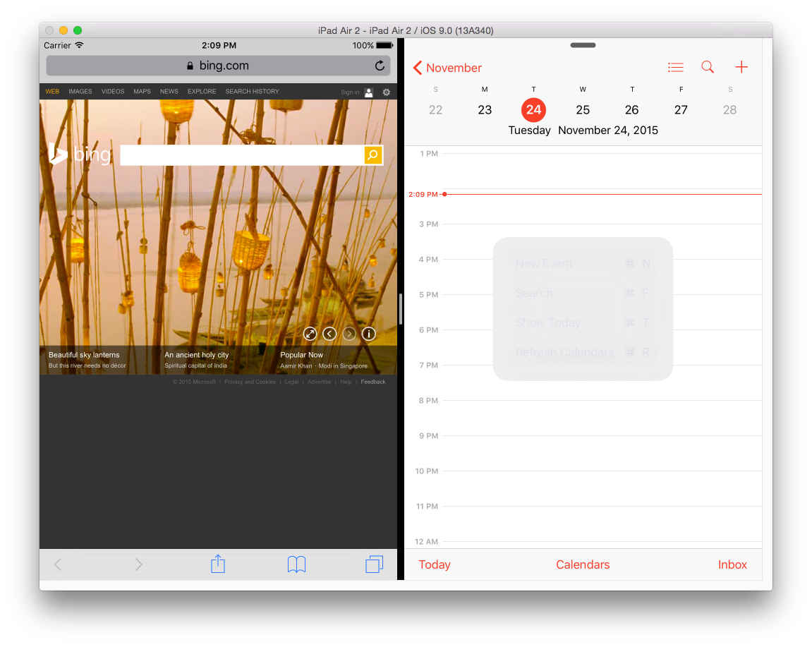Screen dimensions: 812x647
Task: Choose Show Today in the shortcuts overlay
Action: [x=583, y=322]
